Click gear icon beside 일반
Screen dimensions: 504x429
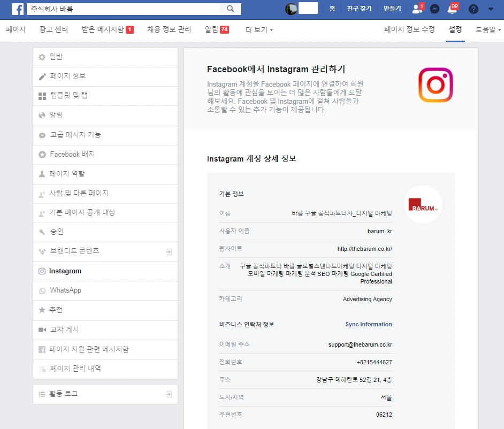pos(42,57)
